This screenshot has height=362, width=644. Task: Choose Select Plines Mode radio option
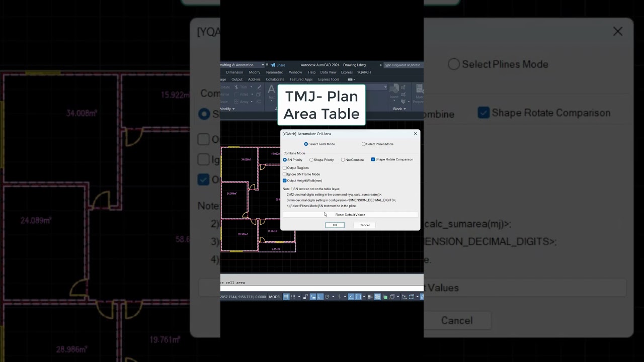(364, 144)
